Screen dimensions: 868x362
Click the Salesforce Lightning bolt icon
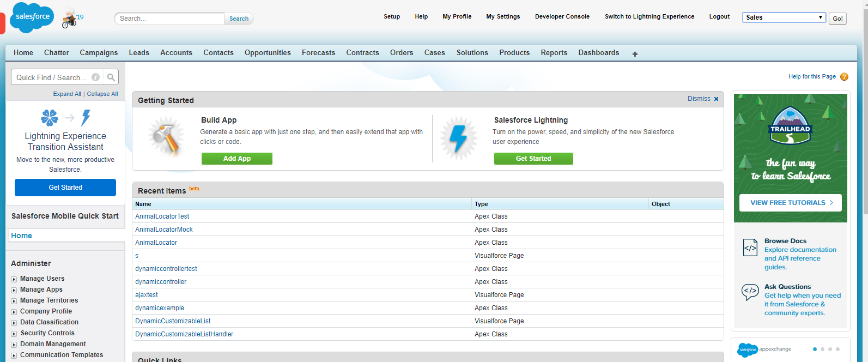pyautogui.click(x=459, y=138)
